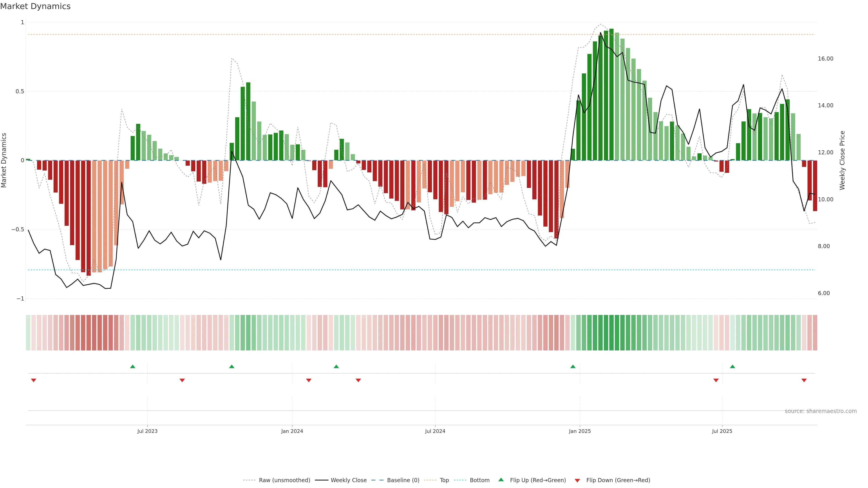
Task: Toggle the Top legend entry
Action: pos(444,480)
